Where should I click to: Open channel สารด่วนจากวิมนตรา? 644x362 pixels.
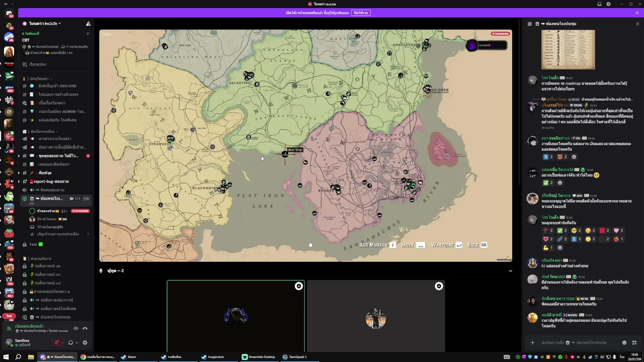[56, 139]
